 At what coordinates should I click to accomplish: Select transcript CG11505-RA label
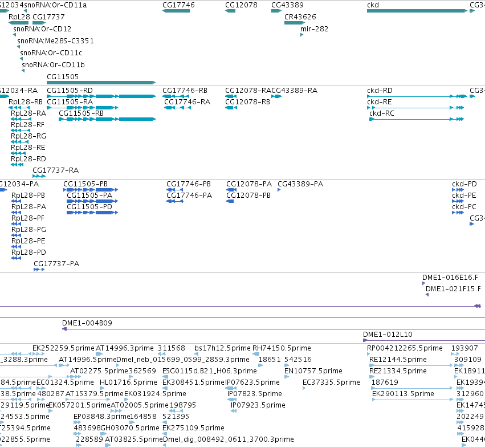[70, 102]
